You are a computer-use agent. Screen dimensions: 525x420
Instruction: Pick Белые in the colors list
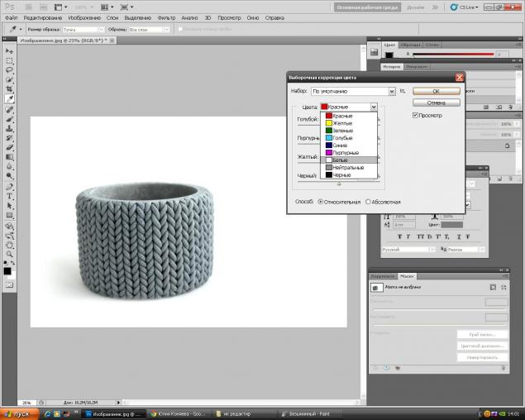coord(349,160)
